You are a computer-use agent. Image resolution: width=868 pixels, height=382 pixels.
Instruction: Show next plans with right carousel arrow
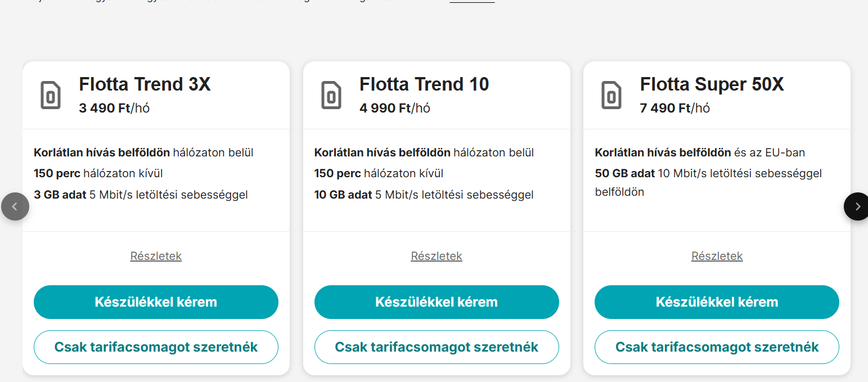(857, 206)
